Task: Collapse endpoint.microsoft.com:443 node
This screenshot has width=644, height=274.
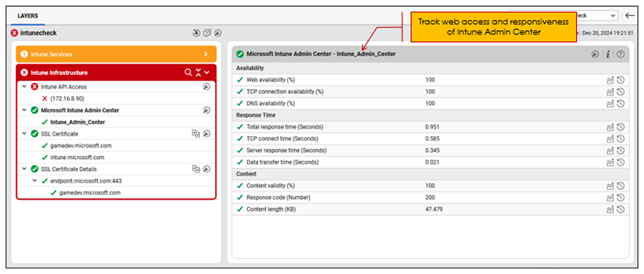Action: coord(35,181)
